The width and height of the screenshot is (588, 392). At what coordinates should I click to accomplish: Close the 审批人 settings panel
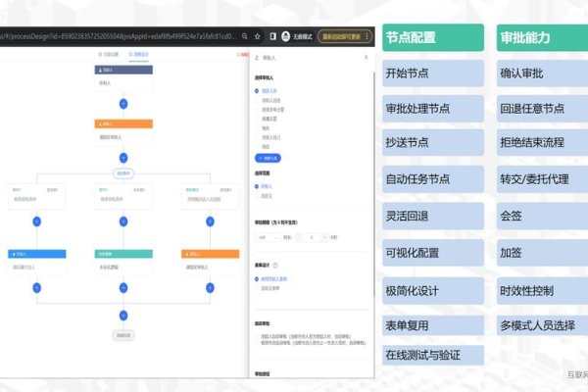click(x=367, y=58)
